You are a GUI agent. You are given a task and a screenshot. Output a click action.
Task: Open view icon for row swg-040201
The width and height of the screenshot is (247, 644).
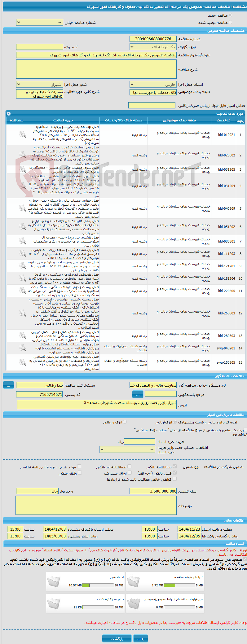22,348
